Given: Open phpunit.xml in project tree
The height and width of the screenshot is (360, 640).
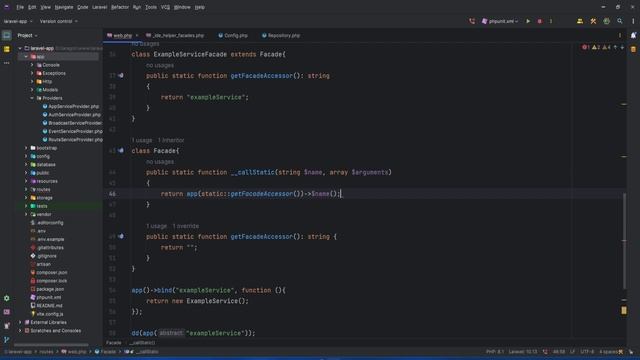Looking at the screenshot, I should (46, 297).
